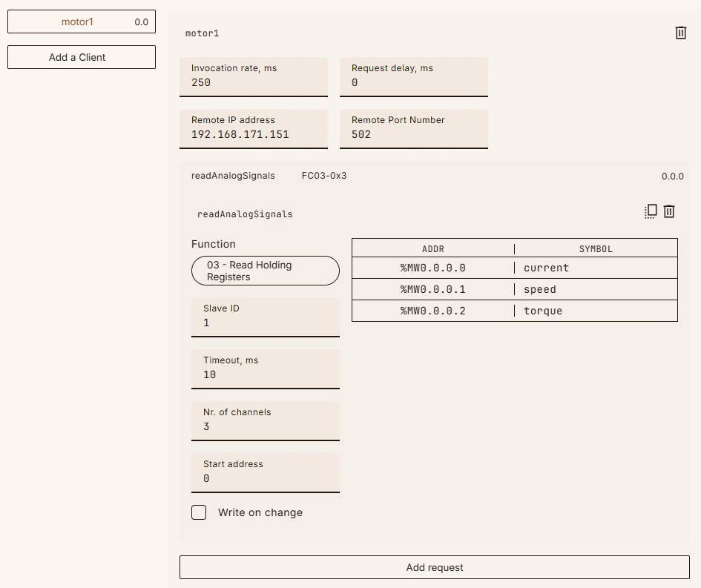Edit the Request delay field

pyautogui.click(x=413, y=77)
